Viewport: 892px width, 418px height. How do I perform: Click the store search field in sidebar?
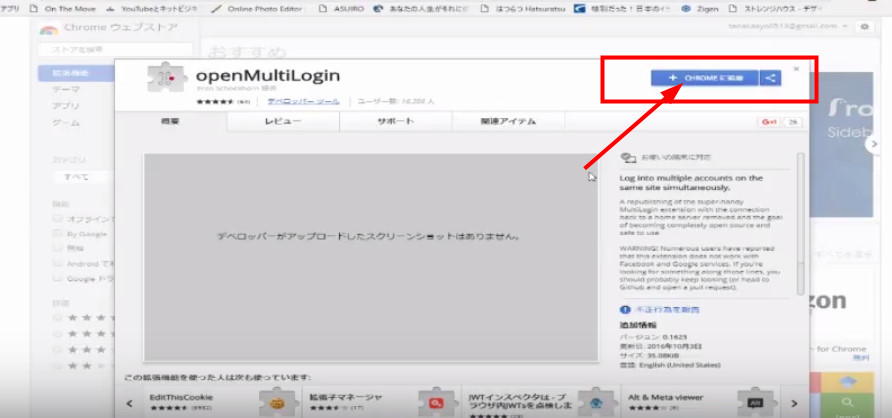pyautogui.click(x=115, y=50)
